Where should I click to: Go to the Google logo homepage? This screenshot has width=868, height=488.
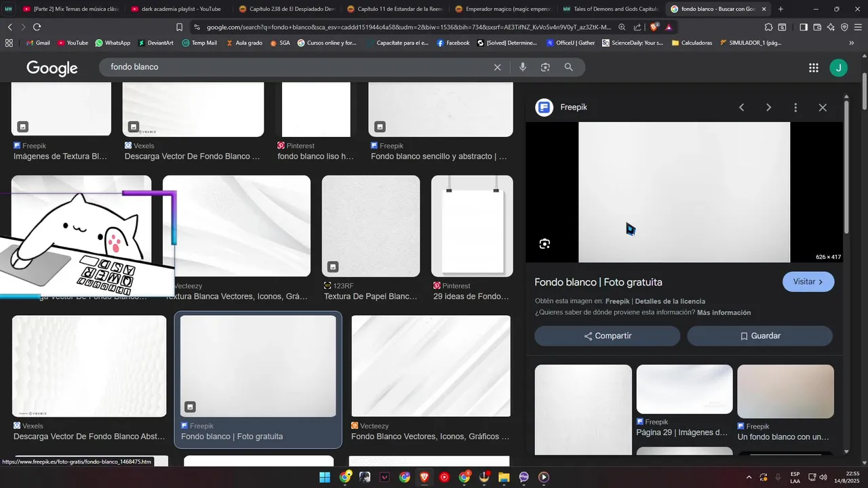tap(52, 68)
